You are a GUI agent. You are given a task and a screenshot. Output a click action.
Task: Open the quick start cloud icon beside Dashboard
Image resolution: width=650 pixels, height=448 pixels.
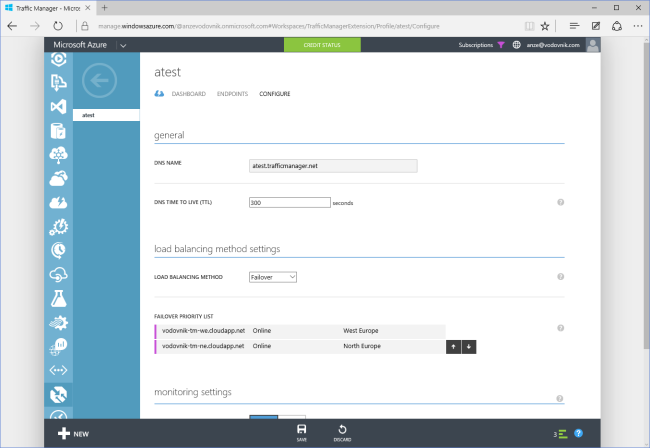tap(159, 94)
